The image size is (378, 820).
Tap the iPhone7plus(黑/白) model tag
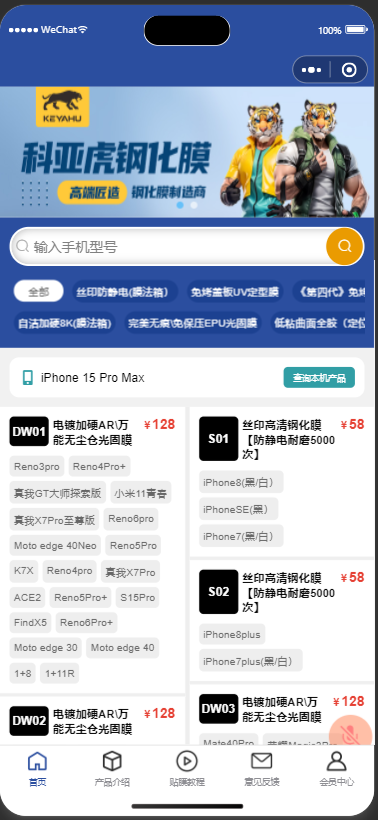pyautogui.click(x=250, y=660)
